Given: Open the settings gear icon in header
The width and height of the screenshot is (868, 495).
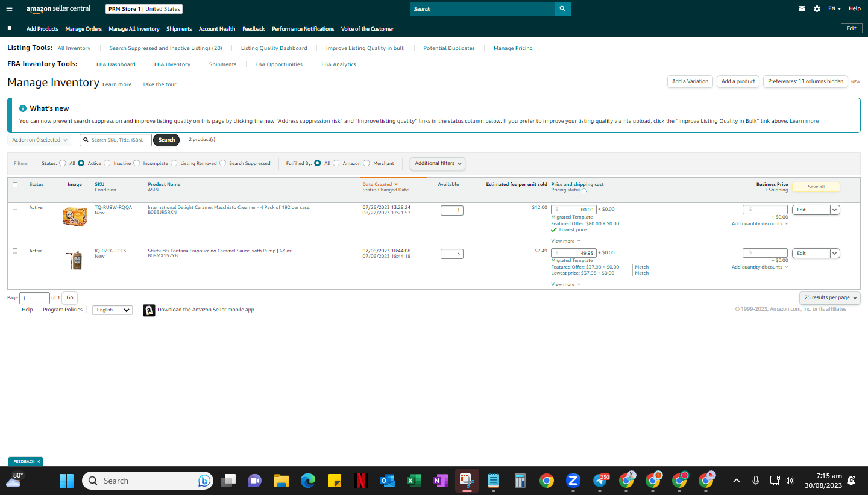Looking at the screenshot, I should coord(817,9).
